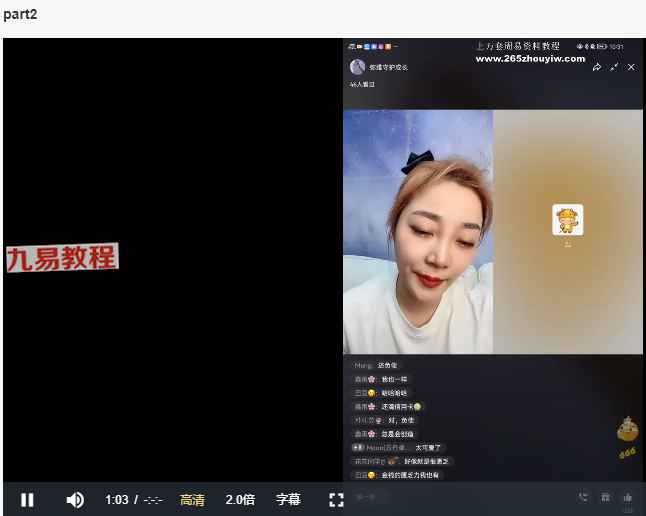Screen dimensions: 646x516
Task: Click the thumbs-up like icon
Action: (628, 497)
